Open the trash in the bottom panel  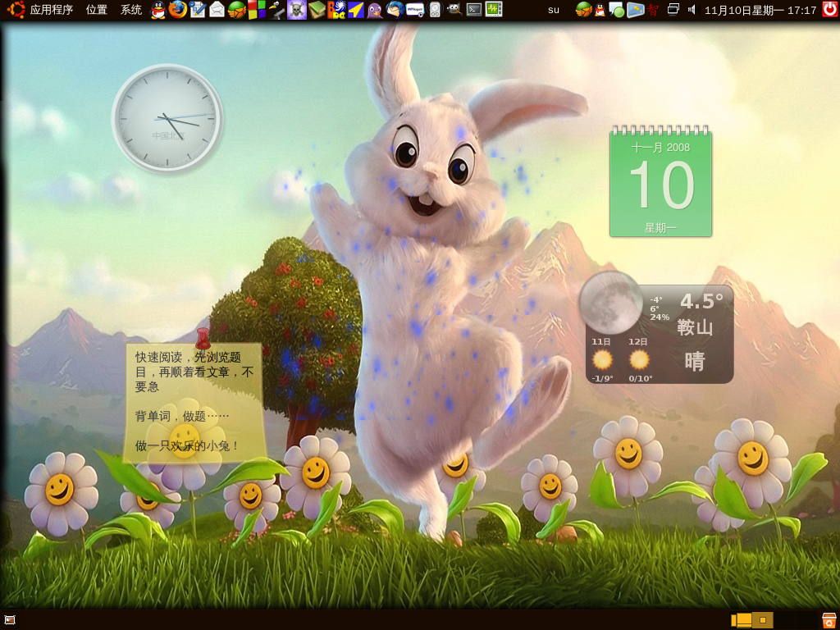click(x=829, y=620)
